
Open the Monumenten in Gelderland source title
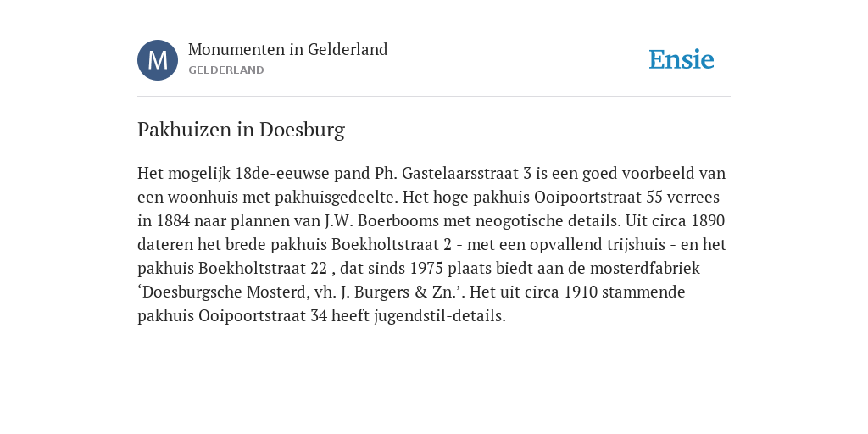288,50
